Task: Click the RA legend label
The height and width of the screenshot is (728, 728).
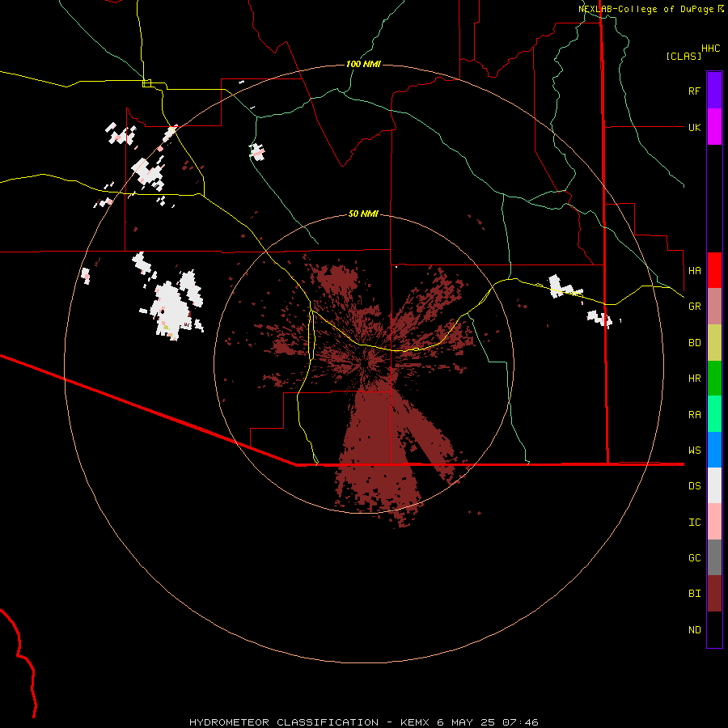Action: [694, 415]
